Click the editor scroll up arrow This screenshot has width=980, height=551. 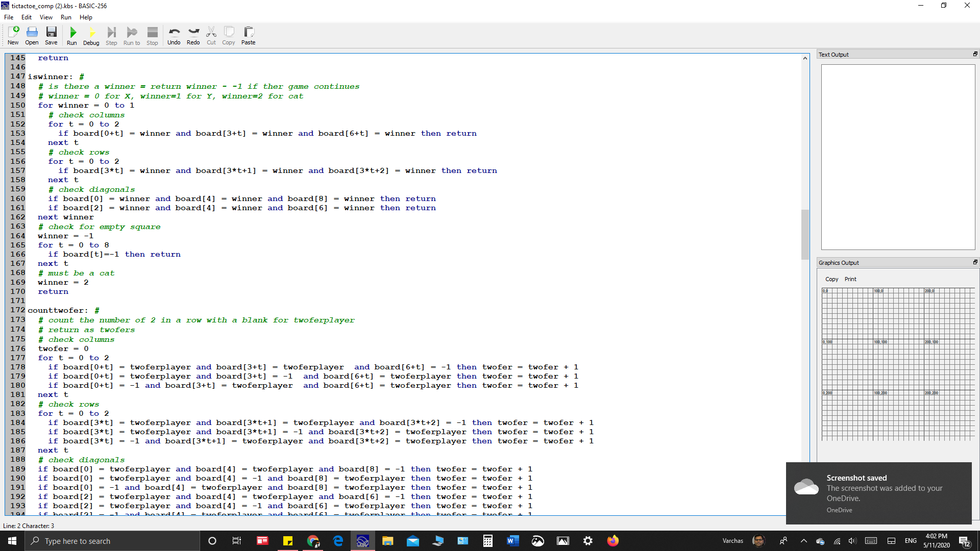(x=805, y=58)
